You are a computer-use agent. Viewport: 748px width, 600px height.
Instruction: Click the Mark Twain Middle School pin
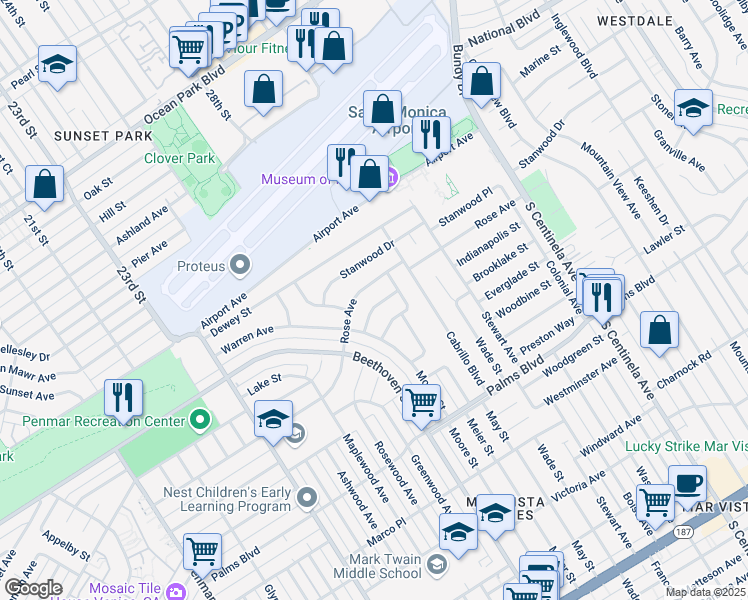point(437,565)
